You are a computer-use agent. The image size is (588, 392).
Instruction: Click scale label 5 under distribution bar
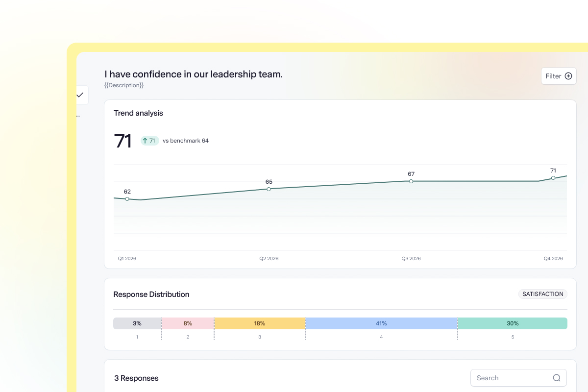(x=513, y=337)
